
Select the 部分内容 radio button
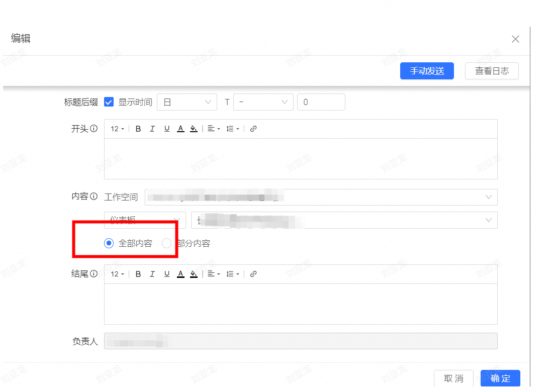pos(167,243)
